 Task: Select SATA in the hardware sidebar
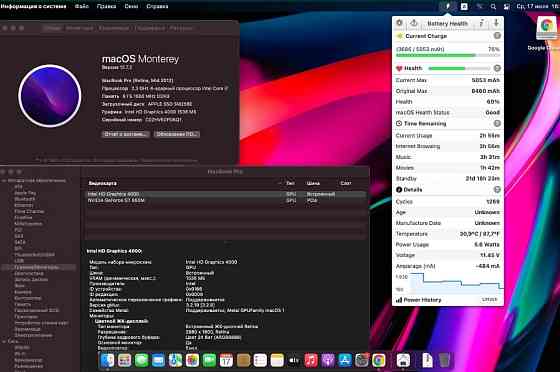pos(20,242)
